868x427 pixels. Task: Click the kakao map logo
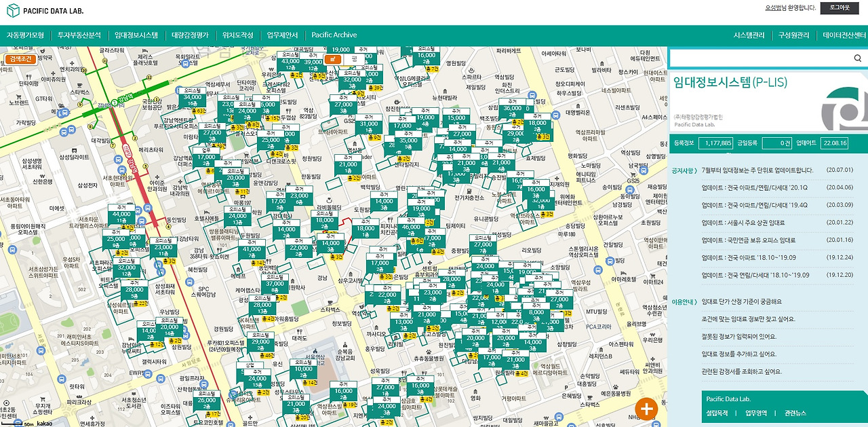pyautogui.click(x=44, y=422)
